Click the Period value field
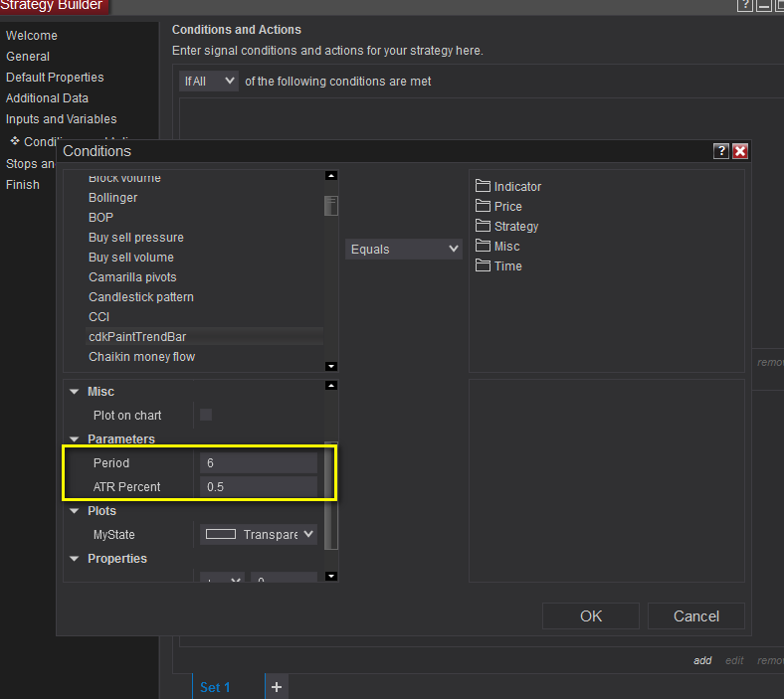 259,463
